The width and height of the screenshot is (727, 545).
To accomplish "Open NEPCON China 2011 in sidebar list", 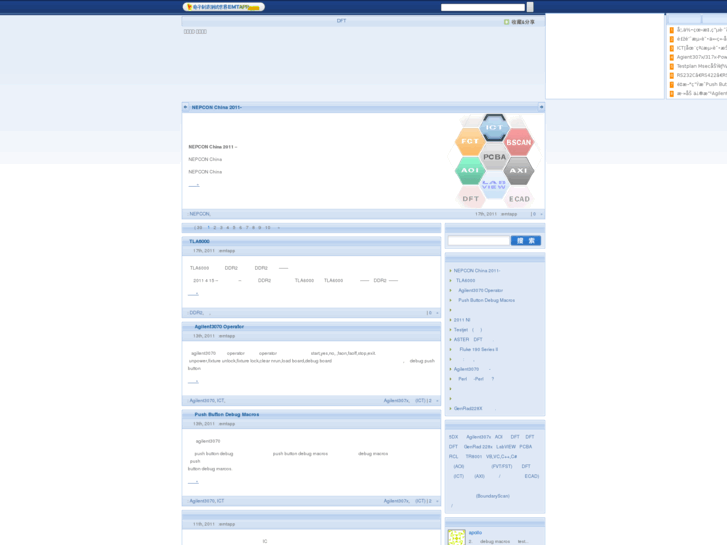I will coord(477,270).
